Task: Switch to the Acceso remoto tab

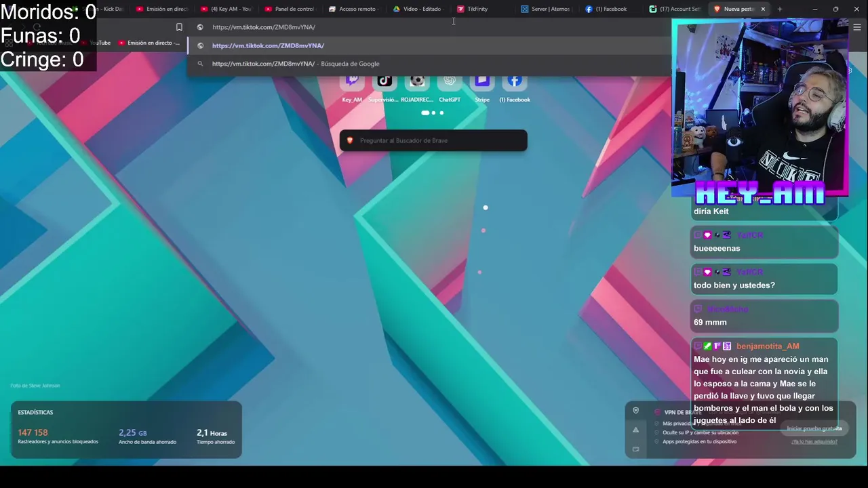Action: 354,9
